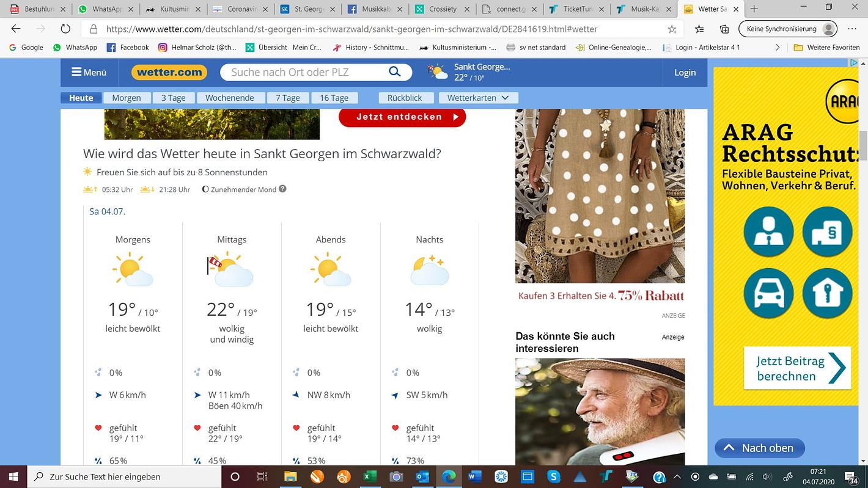The height and width of the screenshot is (488, 868).
Task: Open the browser collections icon
Action: tap(724, 29)
